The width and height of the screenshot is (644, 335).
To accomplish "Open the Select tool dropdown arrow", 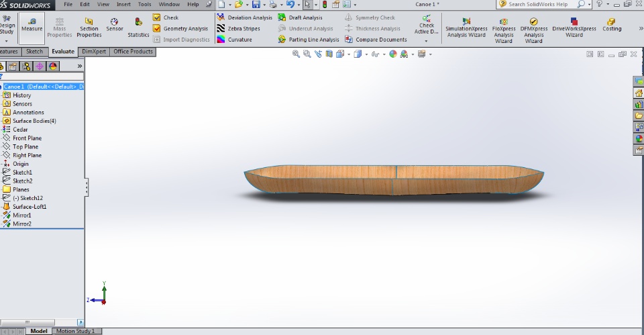I will click(x=315, y=5).
